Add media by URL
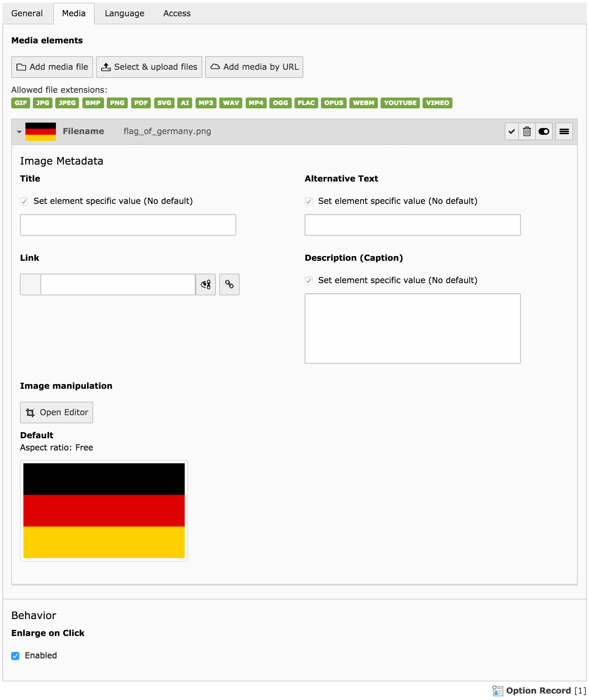This screenshot has width=589, height=700. (254, 67)
